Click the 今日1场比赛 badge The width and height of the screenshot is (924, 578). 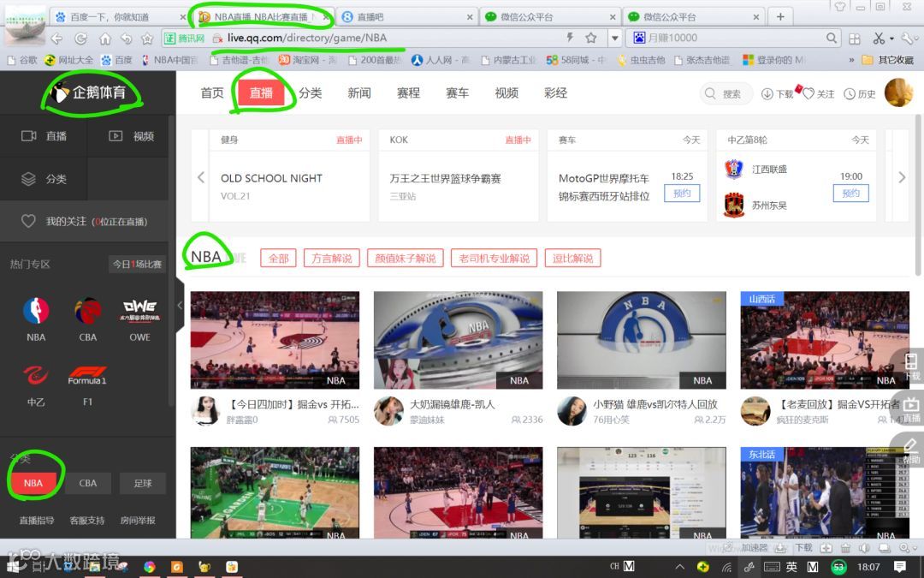137,265
